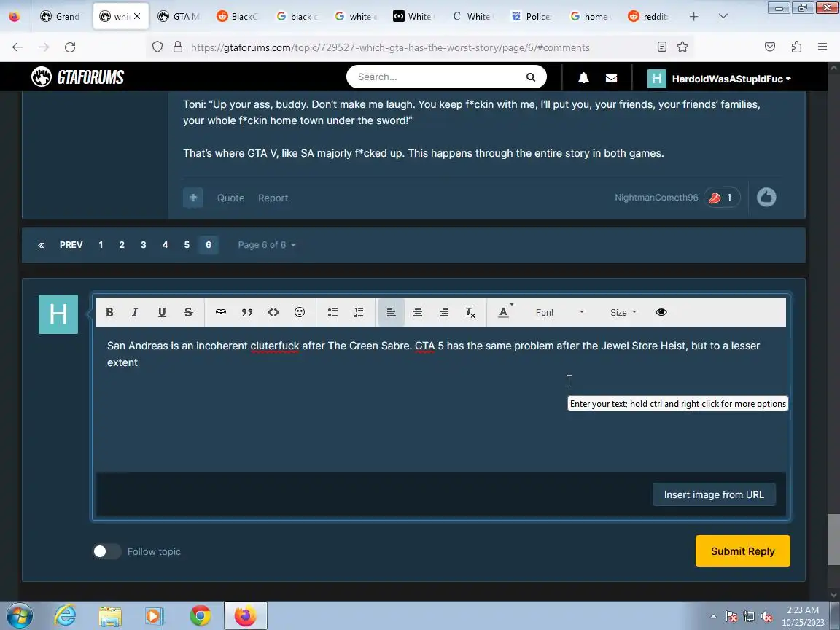Switch to the BlackC reddit tab
The height and width of the screenshot is (630, 840).
(x=237, y=16)
